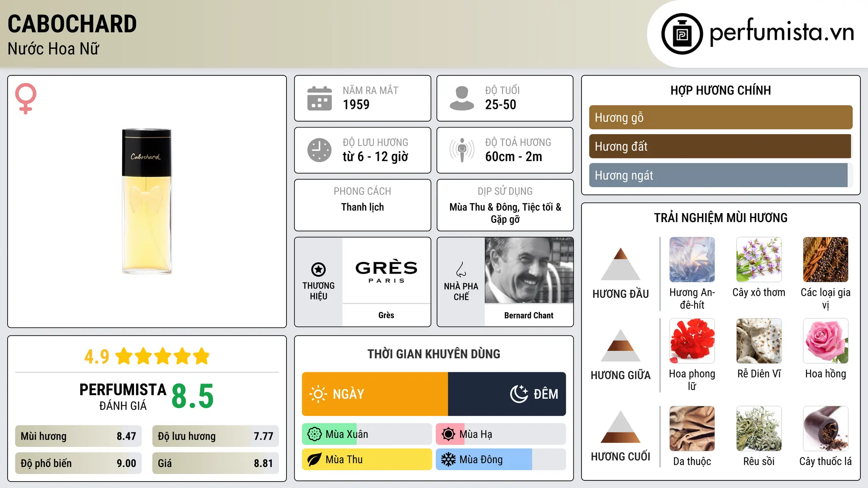This screenshot has height=488, width=868.
Task: Click the Độ lưu hương 7.77 score bar
Action: pos(215,436)
